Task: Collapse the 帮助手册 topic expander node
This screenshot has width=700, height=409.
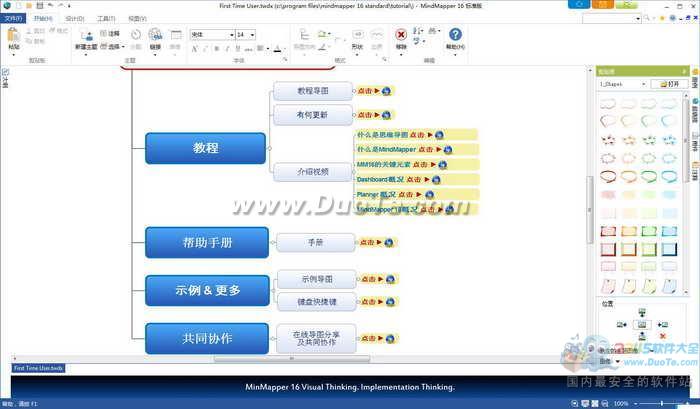Action: (x=272, y=242)
